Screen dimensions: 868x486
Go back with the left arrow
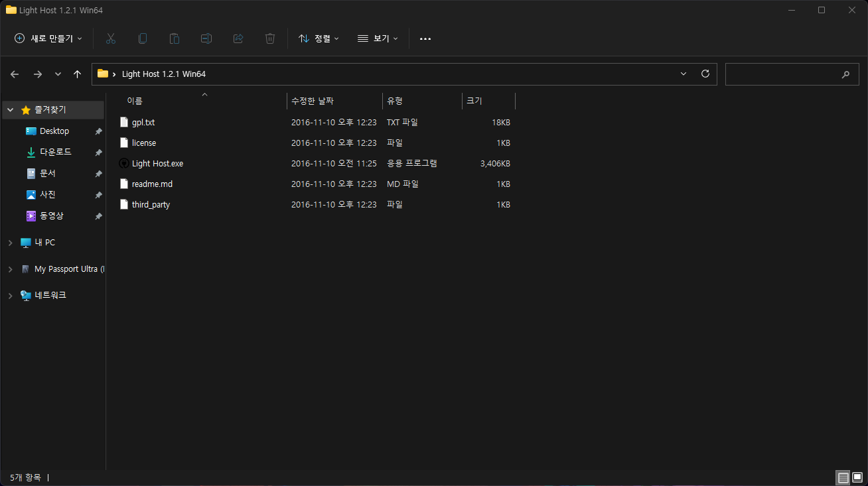click(x=15, y=74)
